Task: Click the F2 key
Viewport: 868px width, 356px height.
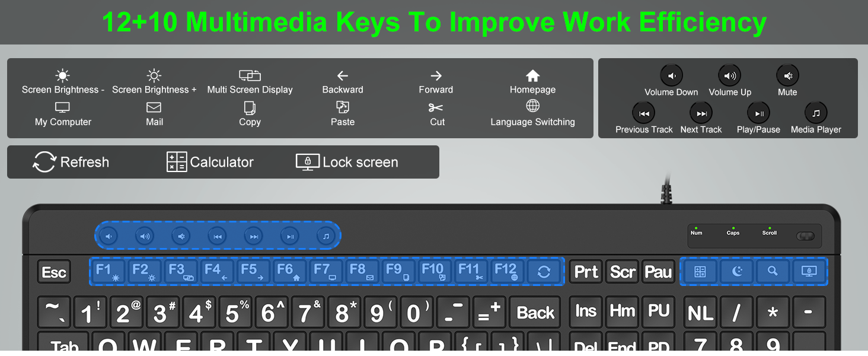Action: pos(144,272)
